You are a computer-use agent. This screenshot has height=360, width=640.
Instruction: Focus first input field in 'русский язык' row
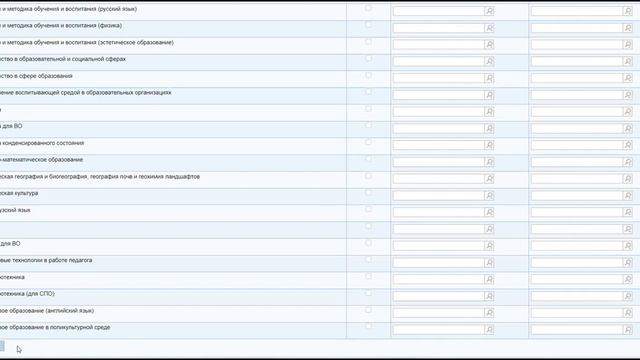438,11
